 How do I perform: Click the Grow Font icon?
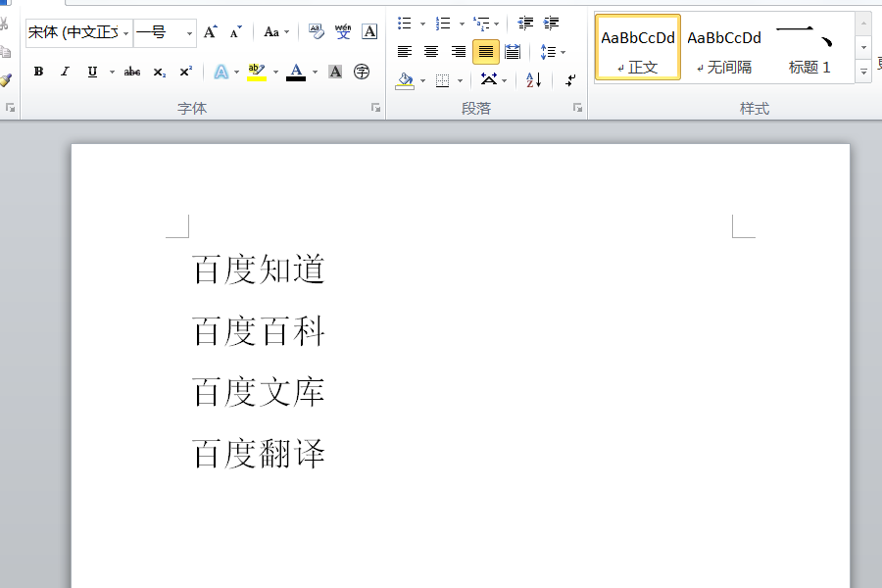tap(211, 32)
